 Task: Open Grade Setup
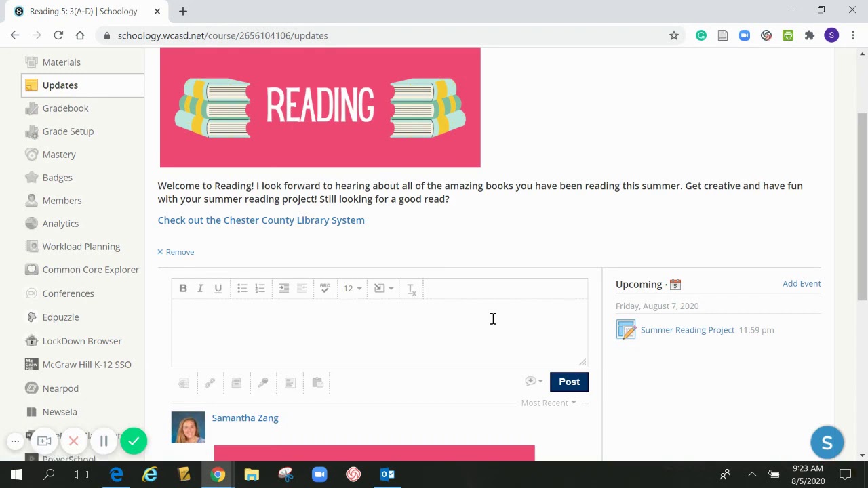pos(68,131)
